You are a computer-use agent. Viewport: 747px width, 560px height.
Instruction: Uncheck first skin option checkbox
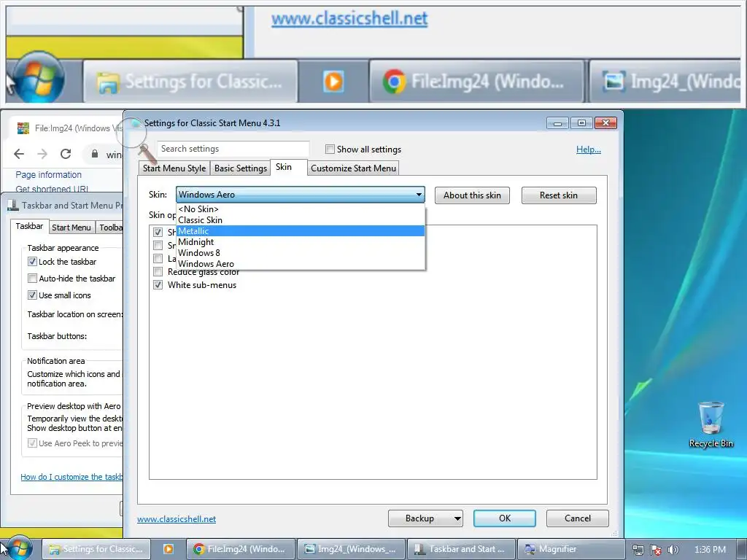coord(158,232)
